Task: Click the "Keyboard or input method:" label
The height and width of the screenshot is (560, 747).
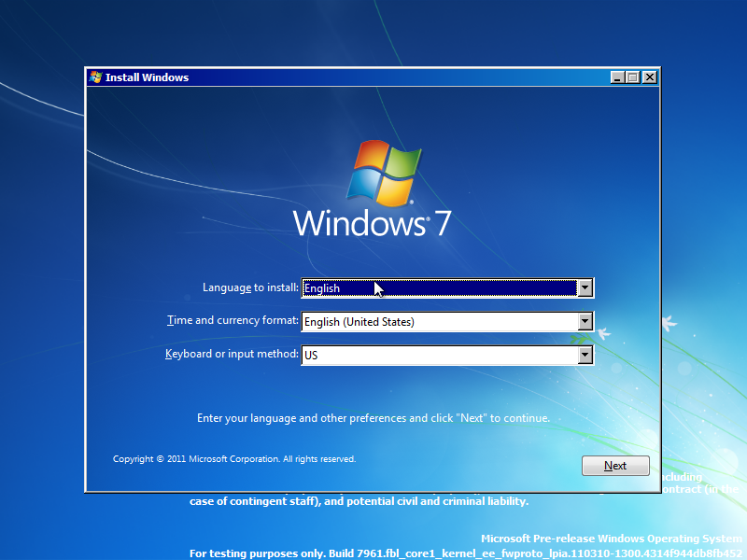Action: pyautogui.click(x=232, y=354)
